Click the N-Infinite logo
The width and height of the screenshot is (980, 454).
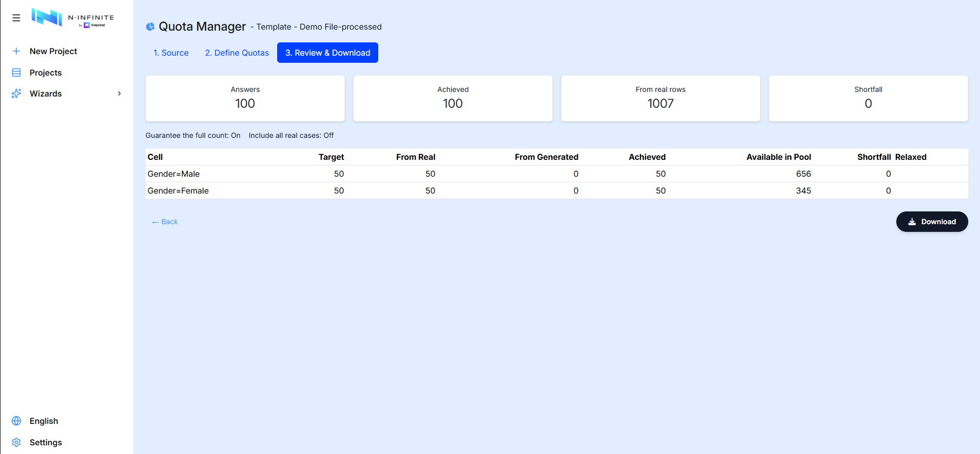(x=72, y=17)
